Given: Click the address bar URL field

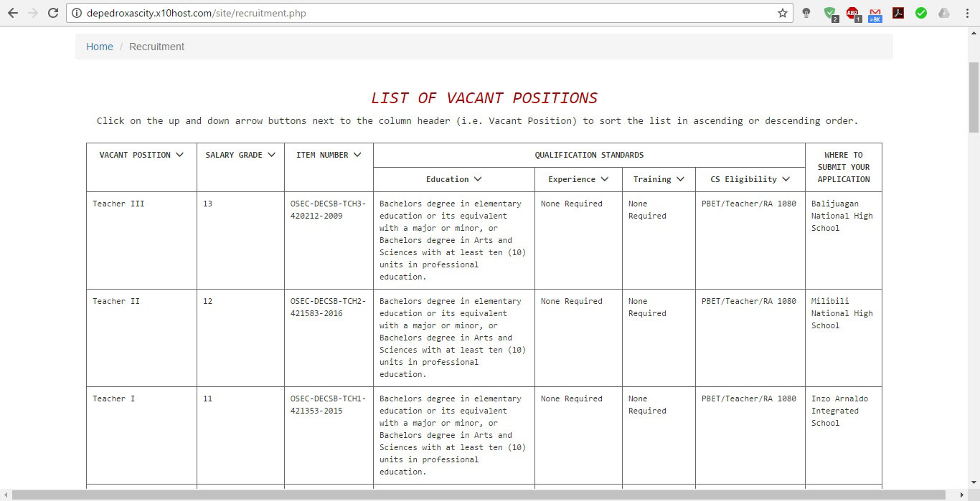Looking at the screenshot, I should (x=430, y=13).
